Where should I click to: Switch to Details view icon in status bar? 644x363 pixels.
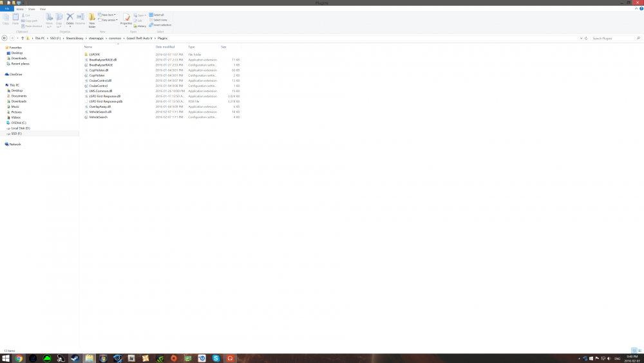click(634, 351)
